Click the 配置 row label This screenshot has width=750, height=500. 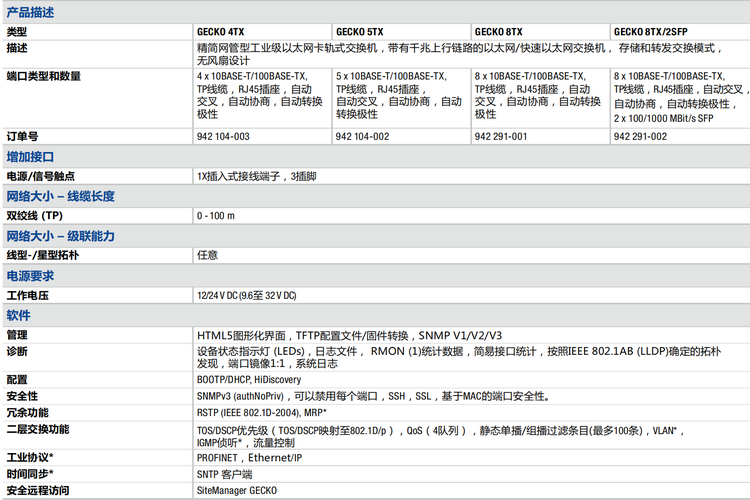click(17, 380)
